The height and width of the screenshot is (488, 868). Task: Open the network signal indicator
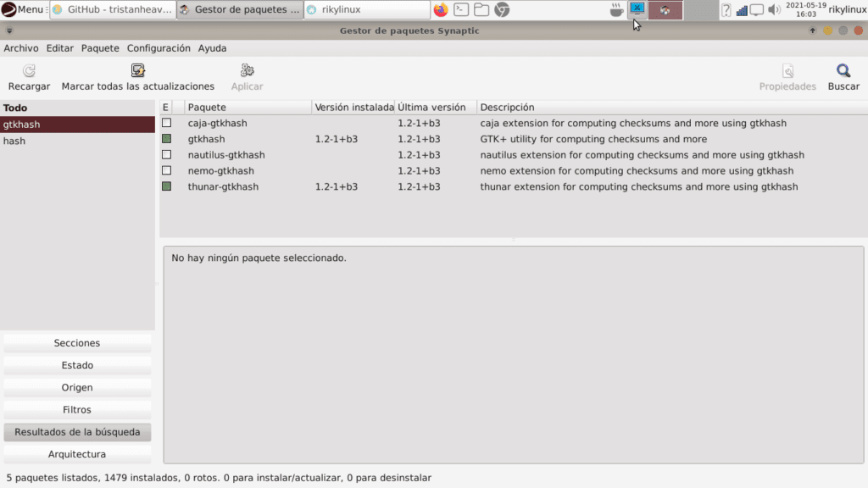[x=742, y=10]
